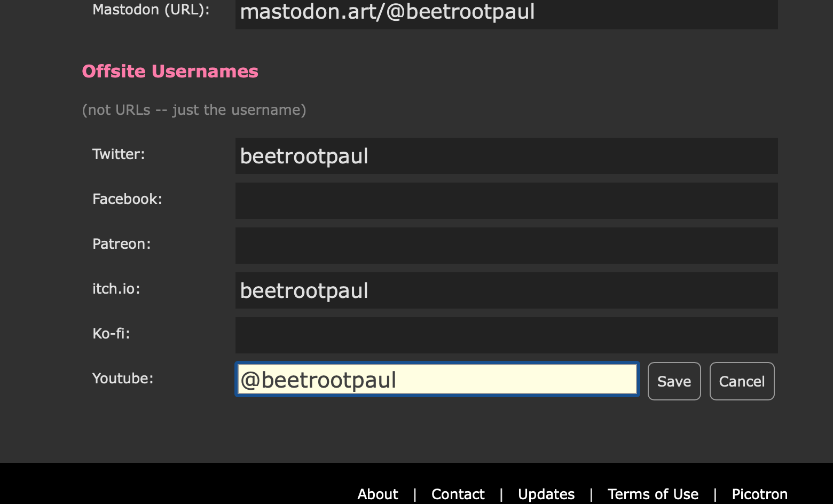This screenshot has height=504, width=833.
Task: Click the Youtube: label
Action: tap(123, 379)
